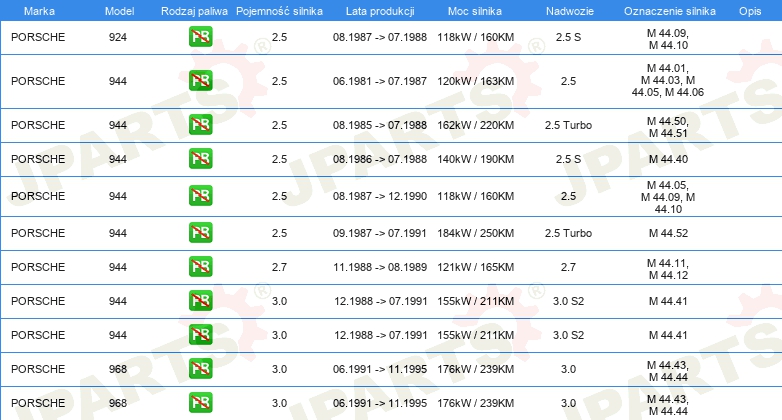Click '118kW / 160KM' in the Porsche 924 row

click(476, 37)
